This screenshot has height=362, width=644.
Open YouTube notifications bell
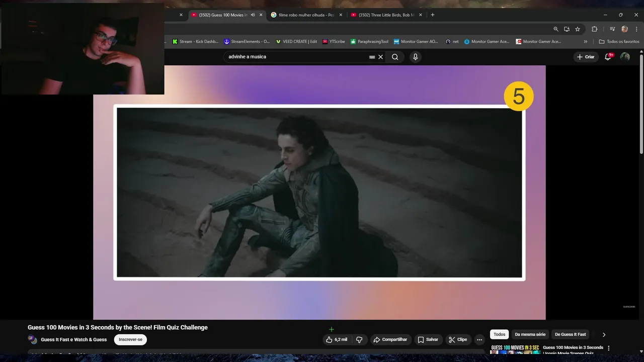coord(608,57)
